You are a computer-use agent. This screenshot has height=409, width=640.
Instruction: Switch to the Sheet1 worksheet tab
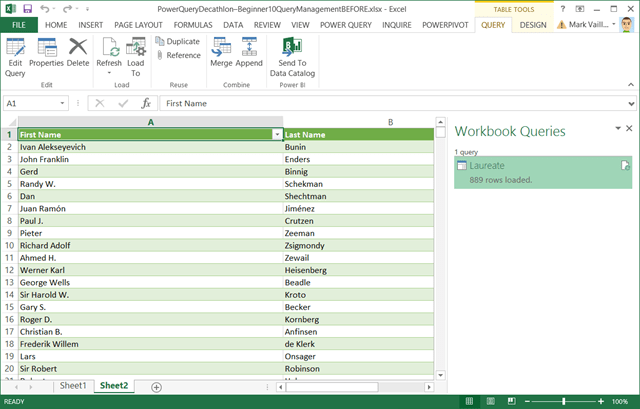click(x=73, y=385)
